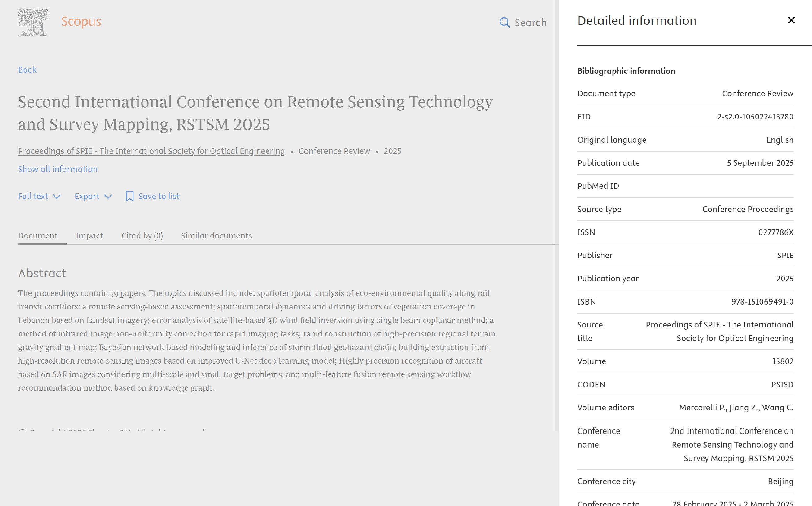The height and width of the screenshot is (506, 812).
Task: Click the Scopus brand name
Action: 81,21
